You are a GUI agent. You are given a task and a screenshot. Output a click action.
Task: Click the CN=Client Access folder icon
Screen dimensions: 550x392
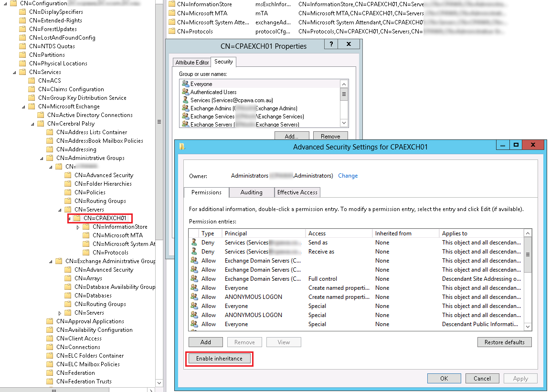(50, 339)
